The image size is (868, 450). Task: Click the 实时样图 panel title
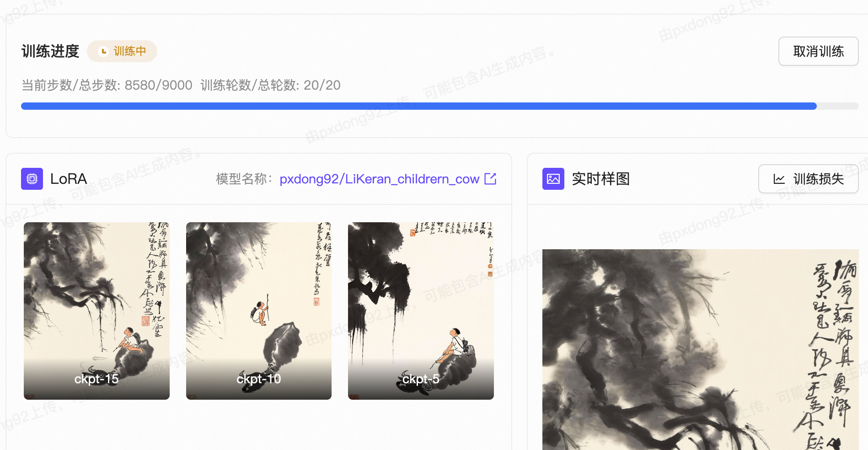coord(601,179)
